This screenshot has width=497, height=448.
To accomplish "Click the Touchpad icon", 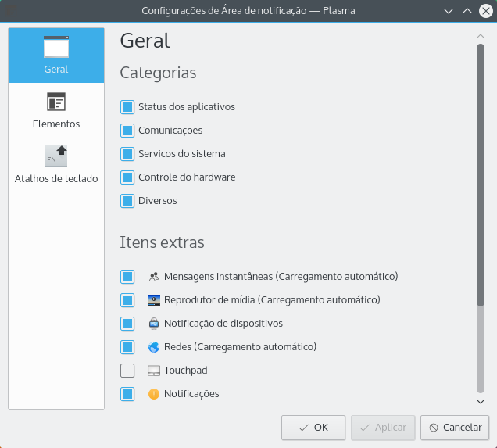I will 154,371.
